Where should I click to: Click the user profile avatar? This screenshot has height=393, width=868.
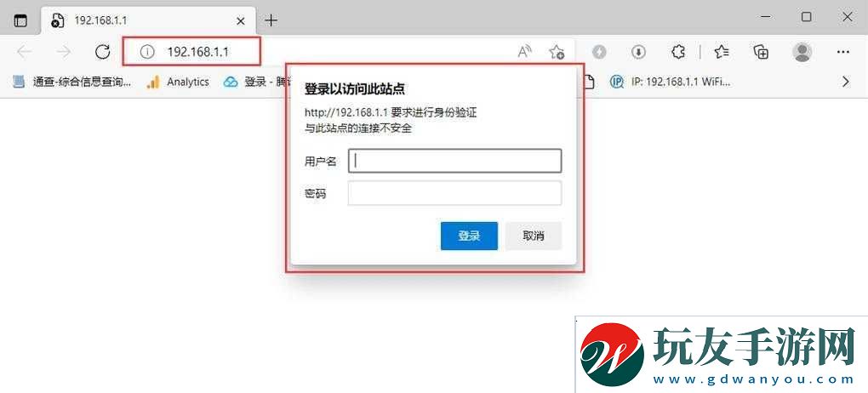tap(802, 52)
